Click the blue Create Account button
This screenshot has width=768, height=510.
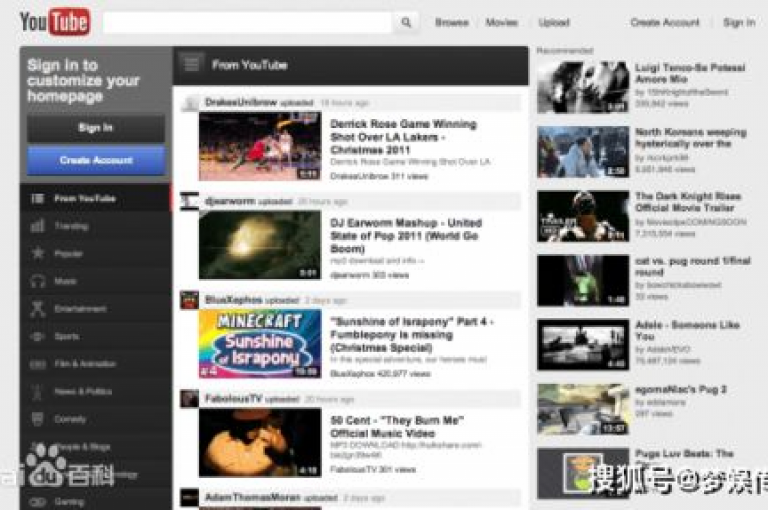96,160
